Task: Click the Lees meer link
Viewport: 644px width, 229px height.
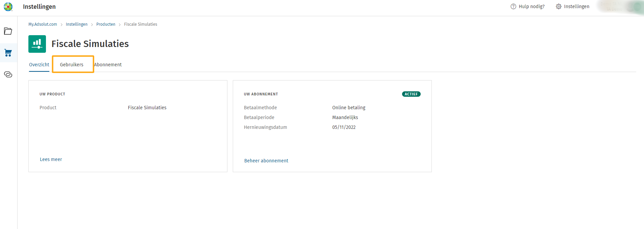Action: click(x=51, y=159)
